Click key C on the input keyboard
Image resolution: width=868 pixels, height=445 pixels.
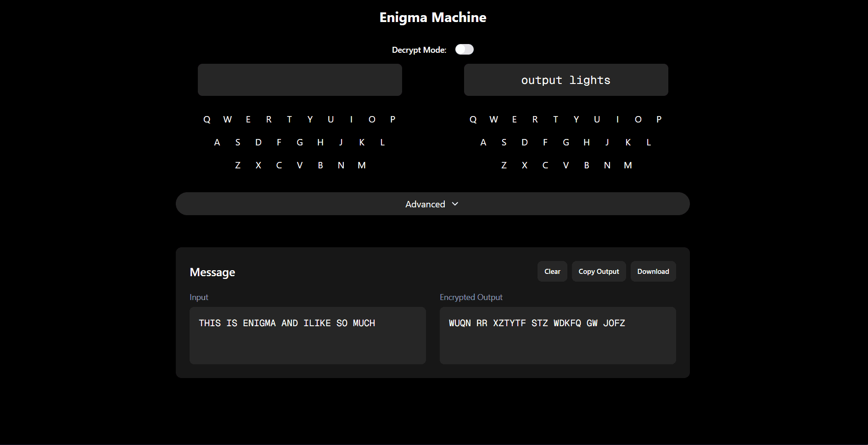coord(279,165)
